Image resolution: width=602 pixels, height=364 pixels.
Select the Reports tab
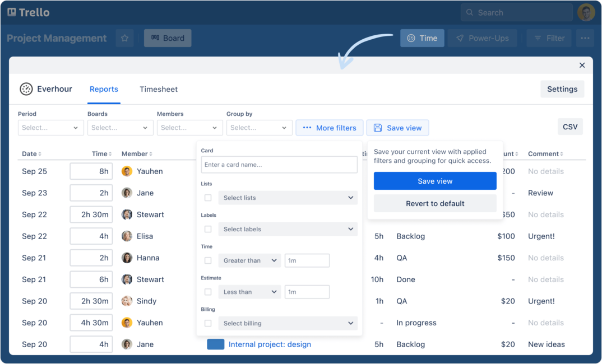pyautogui.click(x=104, y=89)
